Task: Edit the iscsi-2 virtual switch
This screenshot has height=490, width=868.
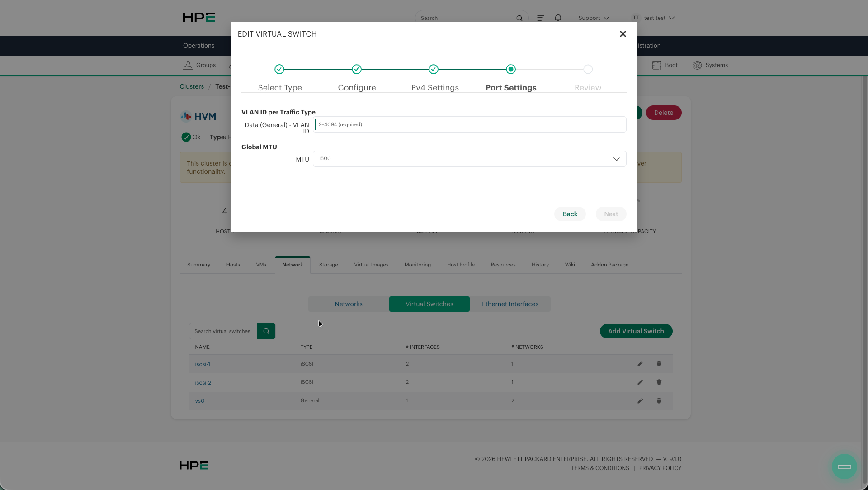Action: [x=640, y=382]
